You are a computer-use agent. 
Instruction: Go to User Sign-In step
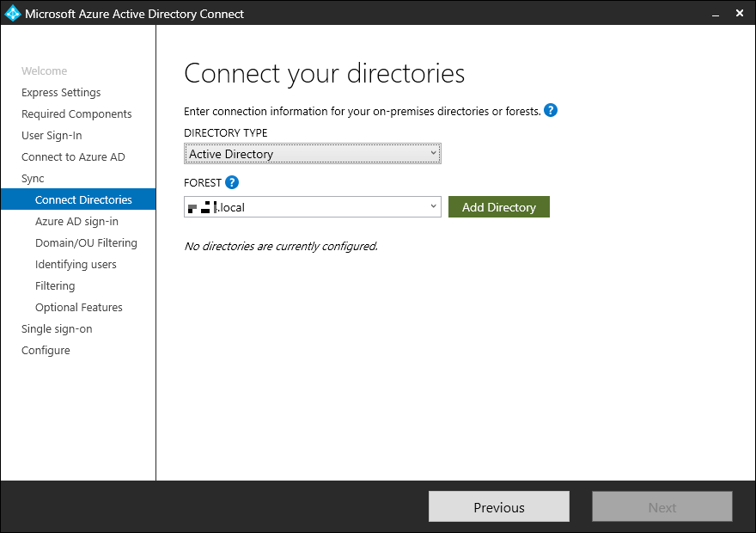[x=52, y=136]
